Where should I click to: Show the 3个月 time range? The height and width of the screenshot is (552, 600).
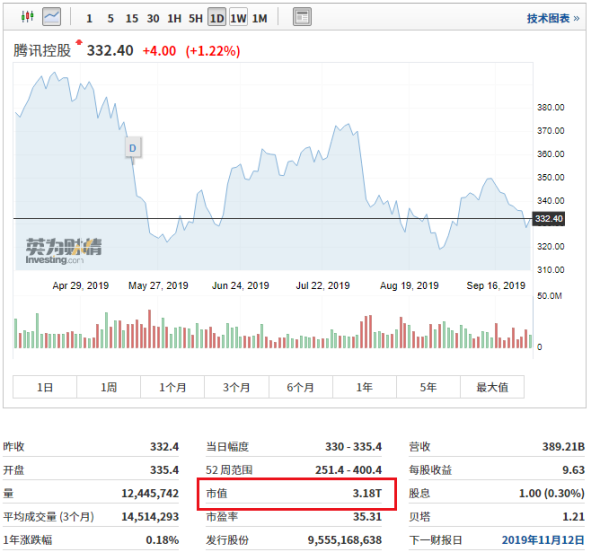click(236, 387)
